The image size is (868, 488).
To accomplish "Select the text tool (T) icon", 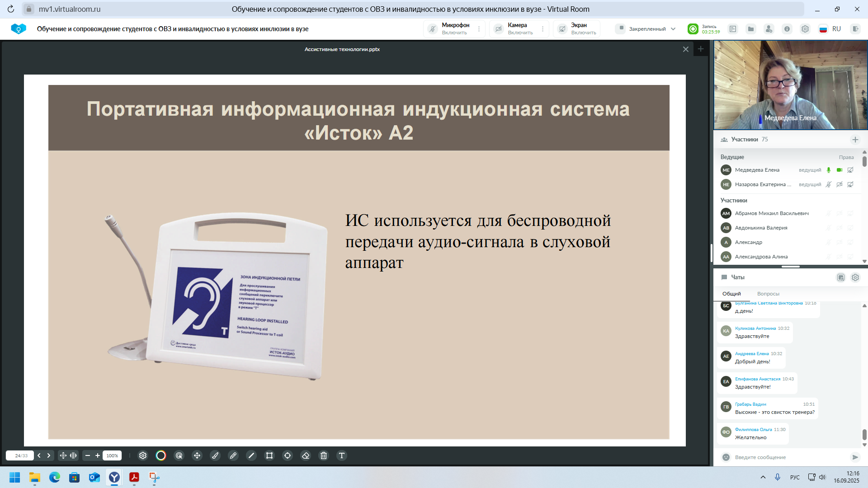I will click(342, 455).
